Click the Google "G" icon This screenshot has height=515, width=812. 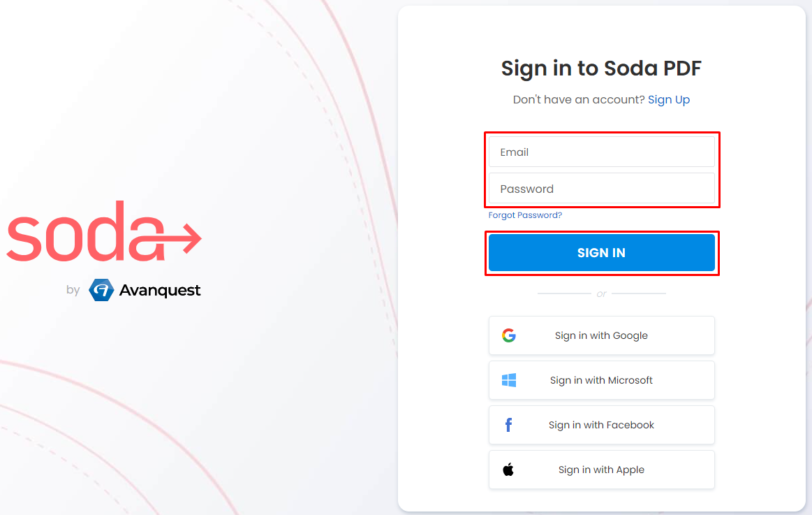(510, 335)
